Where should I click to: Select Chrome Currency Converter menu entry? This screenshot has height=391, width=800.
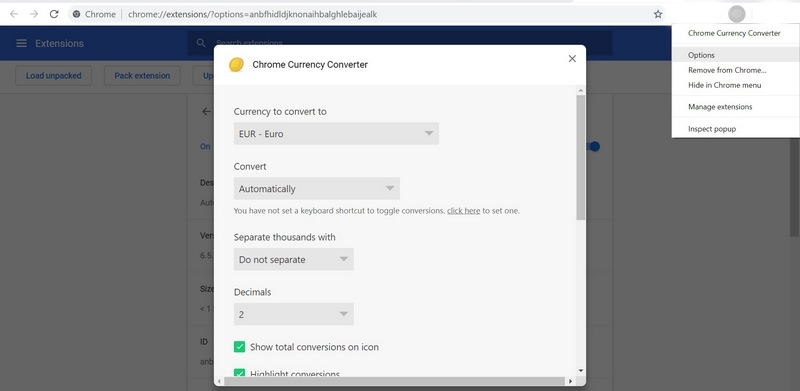pyautogui.click(x=734, y=33)
